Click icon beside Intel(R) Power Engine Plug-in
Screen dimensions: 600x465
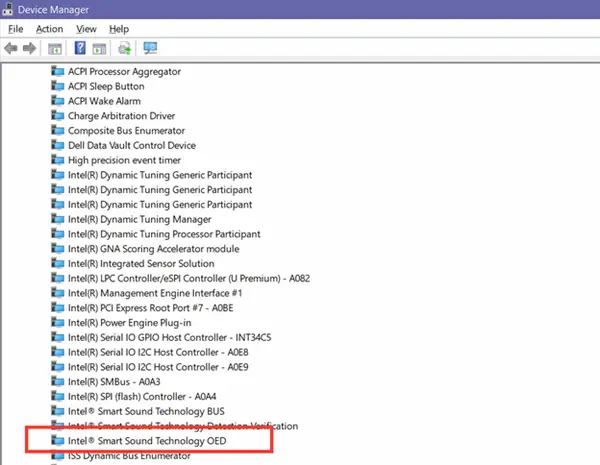58,323
